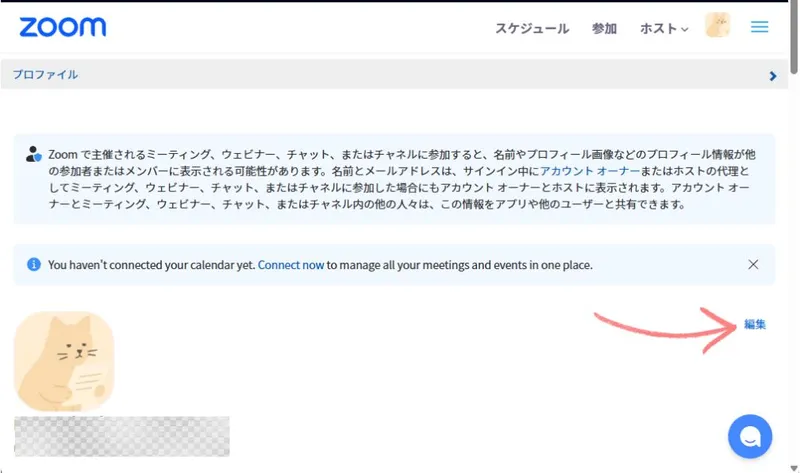Screen dimensions: 800x473
Task: Click 編集 to edit the profile
Action: tap(754, 324)
